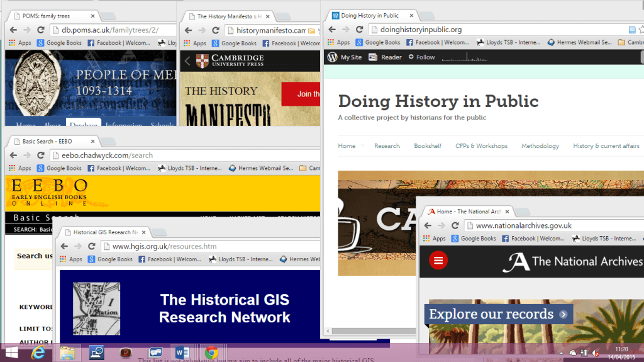Open the WordPress Reader
This screenshot has height=362, width=644.
pos(385,57)
